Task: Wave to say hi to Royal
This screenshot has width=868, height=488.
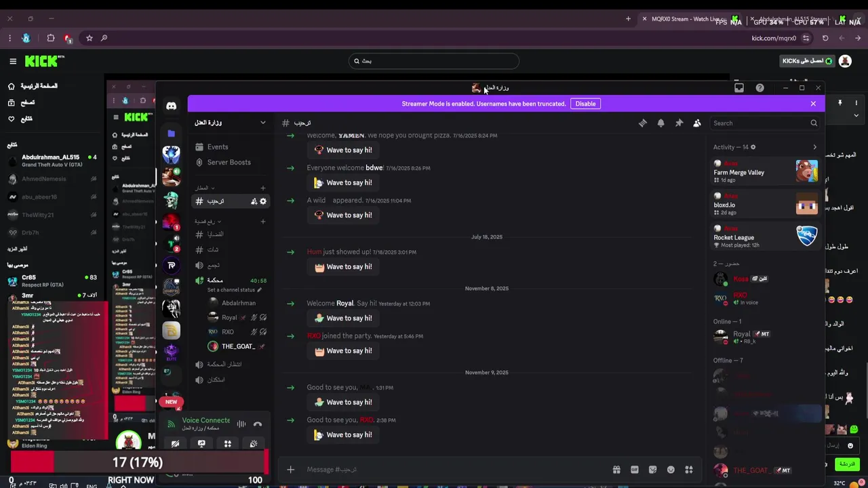Action: (343, 318)
